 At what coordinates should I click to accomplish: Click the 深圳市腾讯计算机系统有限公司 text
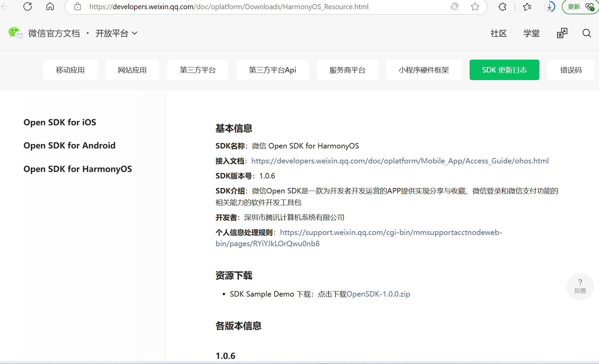(x=294, y=217)
